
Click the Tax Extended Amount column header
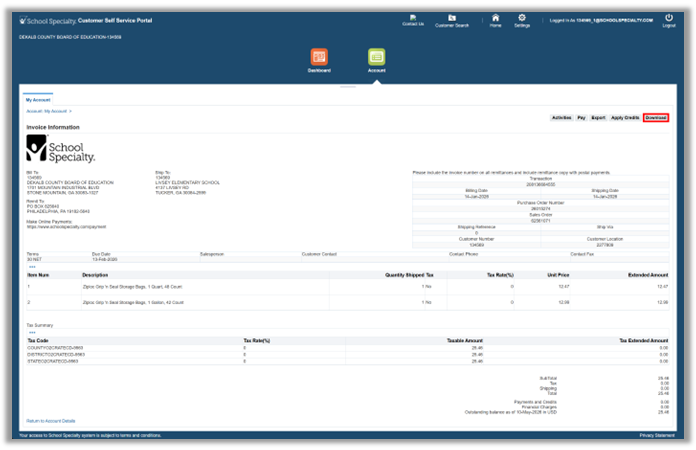coord(644,341)
